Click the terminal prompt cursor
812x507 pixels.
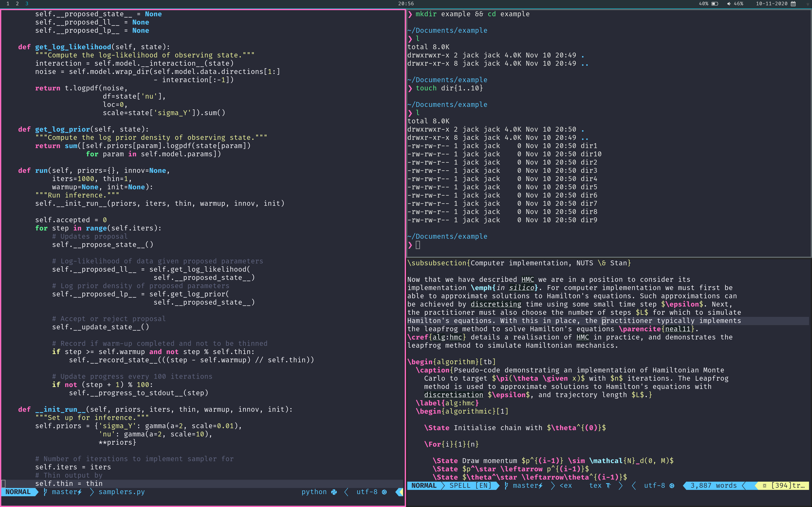(x=418, y=245)
